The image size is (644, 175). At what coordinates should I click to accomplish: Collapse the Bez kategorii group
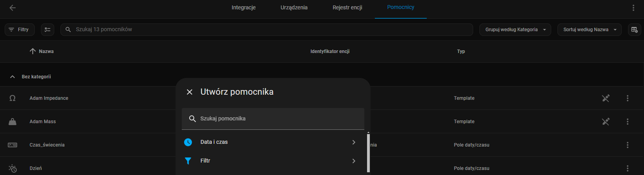pyautogui.click(x=12, y=77)
